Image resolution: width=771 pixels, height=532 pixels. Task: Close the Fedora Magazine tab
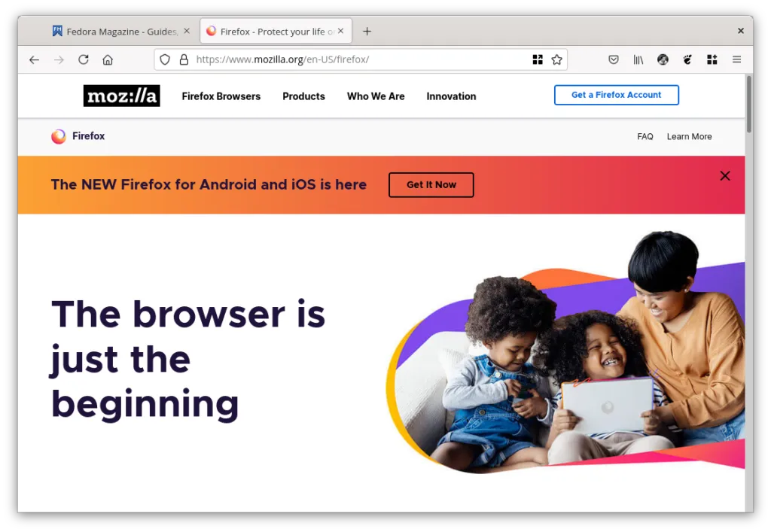(187, 31)
